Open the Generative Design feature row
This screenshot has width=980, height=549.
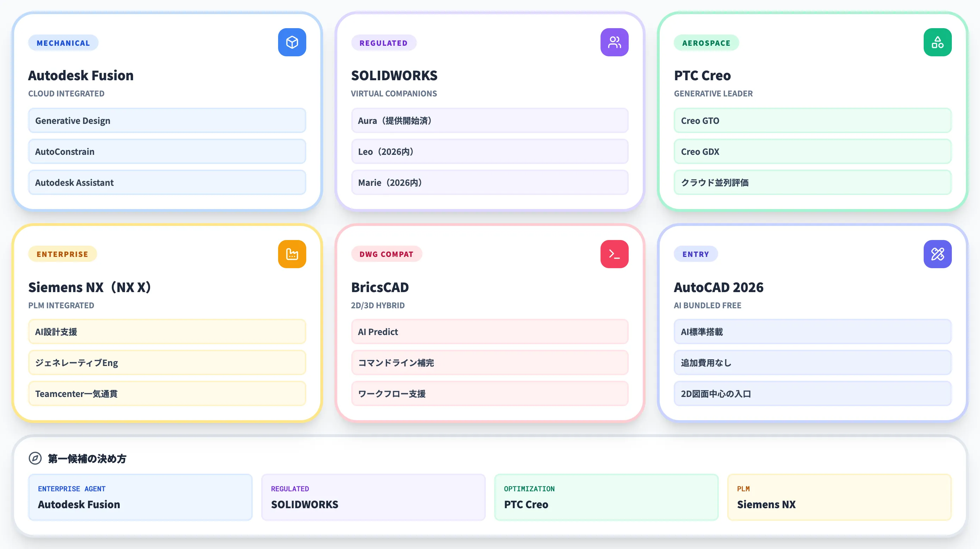pyautogui.click(x=167, y=121)
